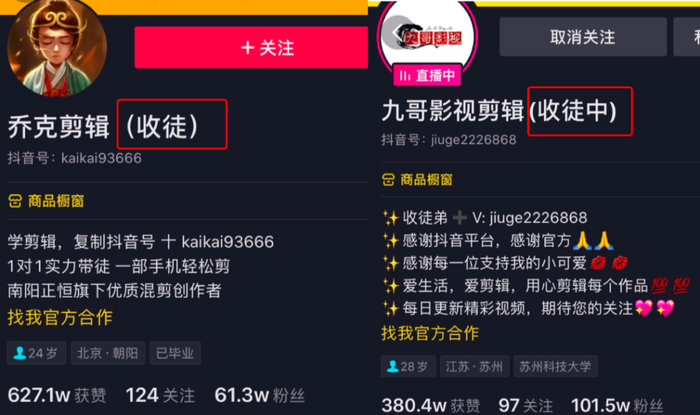View 61.3w 粉丝 followers list
This screenshot has width=700, height=415.
[259, 395]
